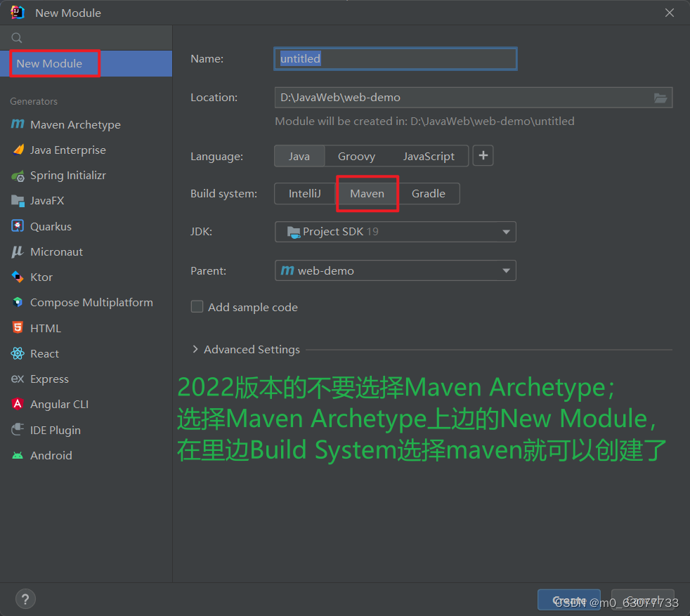Open the Compose Multiplatform generator

point(91,302)
